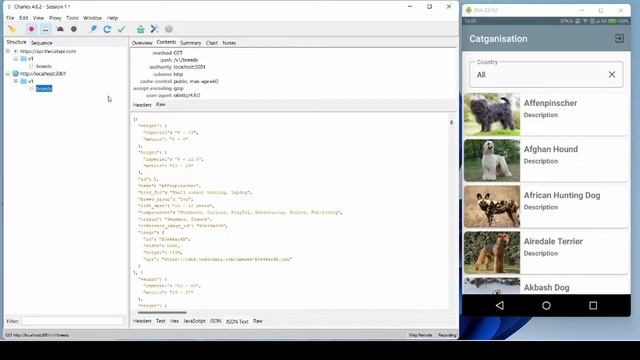Image resolution: width=640 pixels, height=360 pixels.
Task: Open the green shopping basket icon
Action: click(140, 29)
